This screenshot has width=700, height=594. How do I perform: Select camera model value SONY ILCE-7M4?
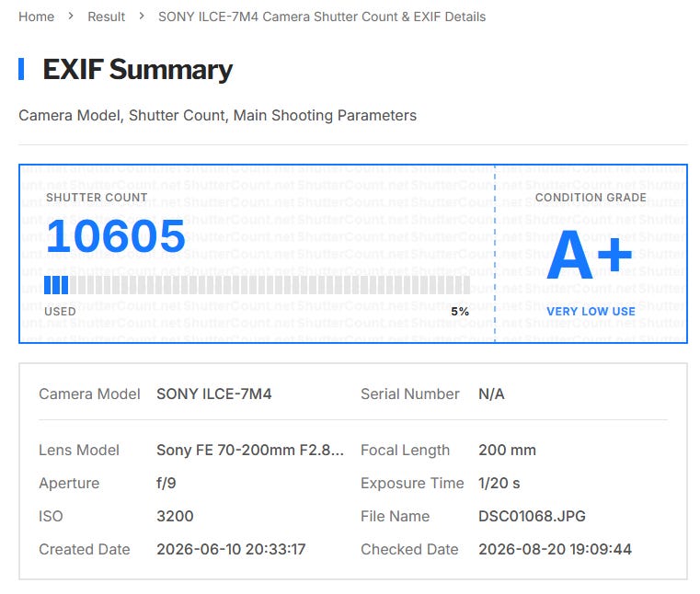click(x=213, y=394)
